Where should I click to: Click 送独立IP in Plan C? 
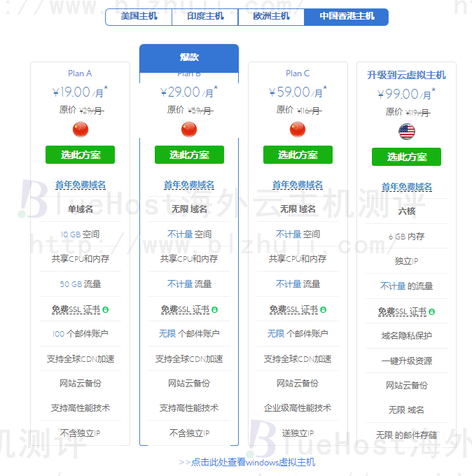298,433
